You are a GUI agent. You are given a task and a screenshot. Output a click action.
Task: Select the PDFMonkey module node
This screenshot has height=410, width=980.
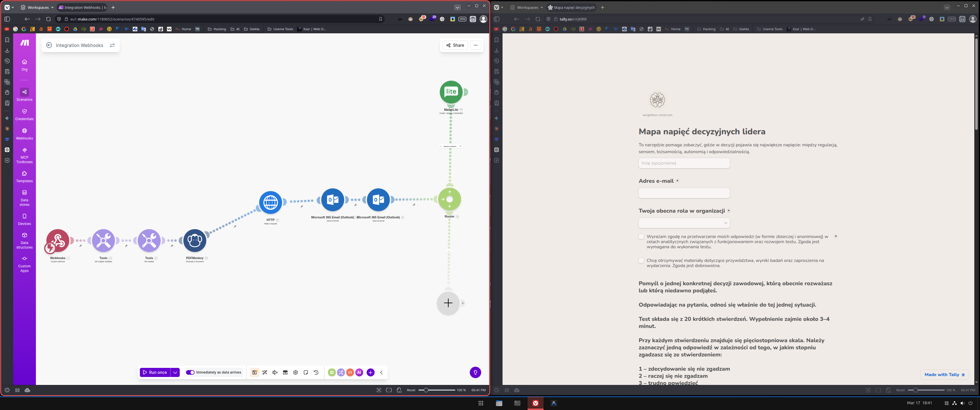click(195, 240)
